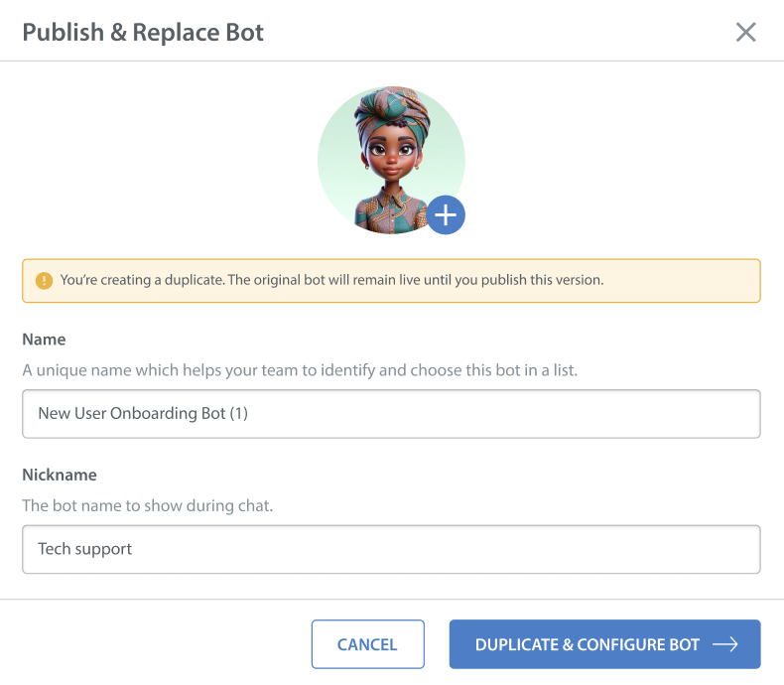Click "The bot name to show" helper text
Screen dimensions: 784x685
point(147,505)
